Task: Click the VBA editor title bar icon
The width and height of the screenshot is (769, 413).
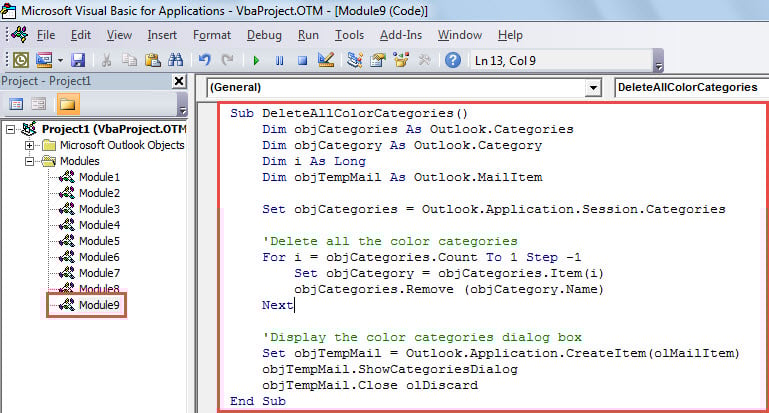Action: click(8, 10)
